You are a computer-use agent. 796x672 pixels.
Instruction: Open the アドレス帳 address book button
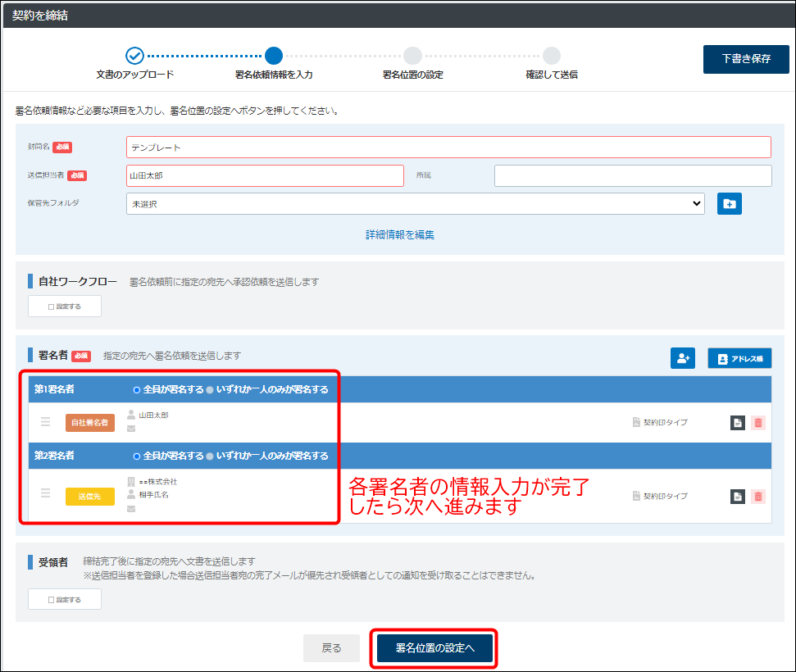[x=739, y=358]
